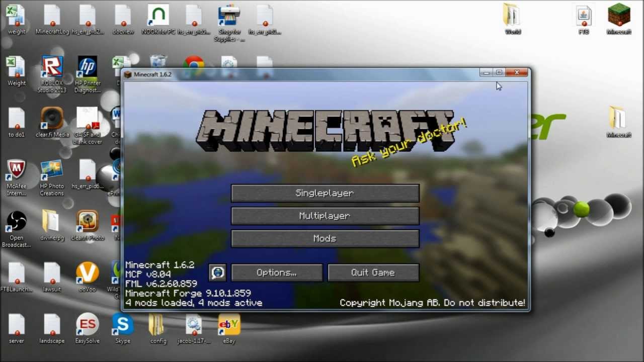Select the Skype desktop shortcut
The height and width of the screenshot is (362, 644).
123,329
